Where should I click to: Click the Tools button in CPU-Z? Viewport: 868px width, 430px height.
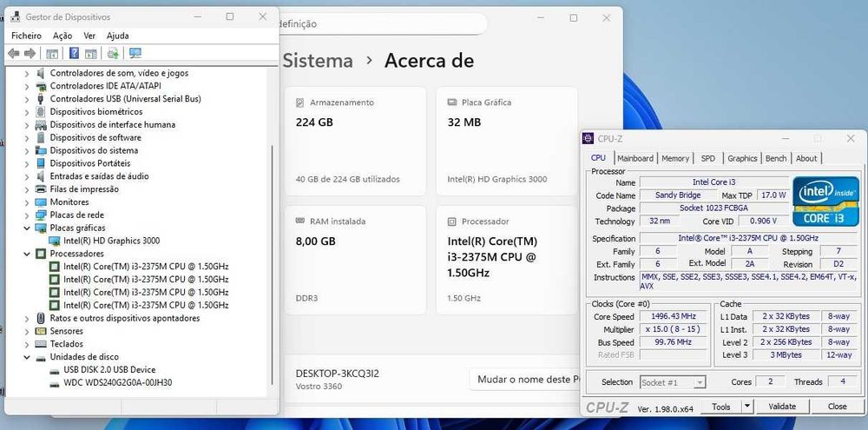click(720, 407)
